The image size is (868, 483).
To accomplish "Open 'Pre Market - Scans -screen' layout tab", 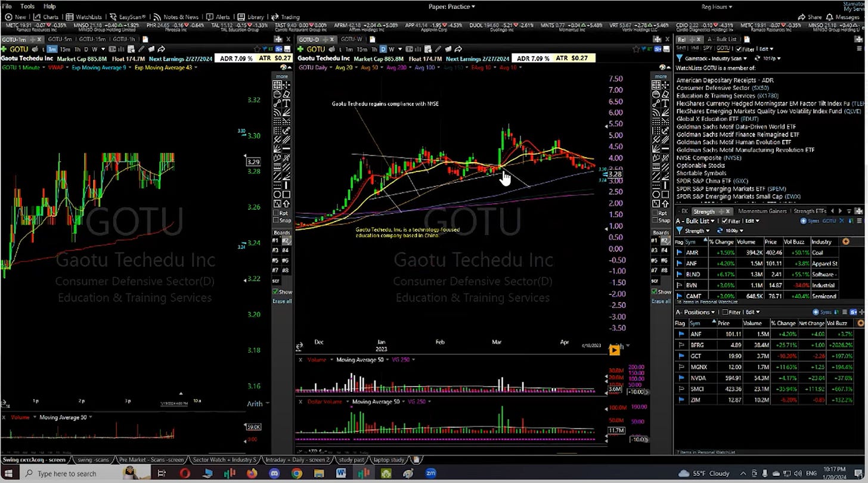I will [x=152, y=460].
